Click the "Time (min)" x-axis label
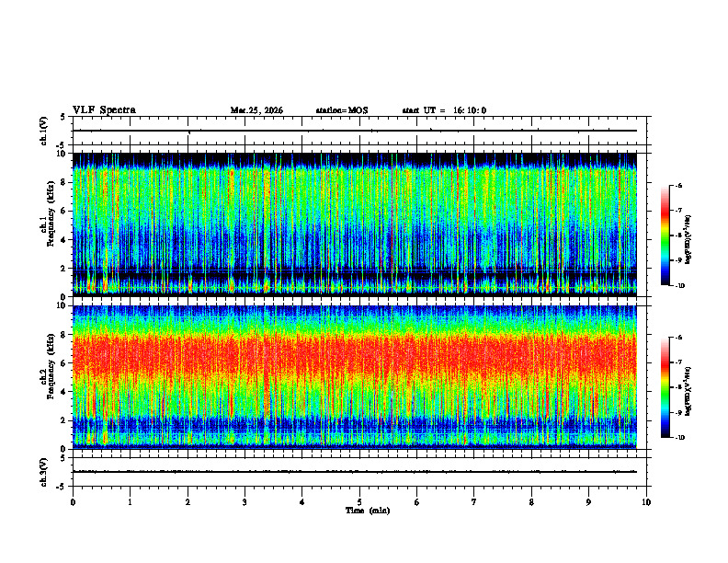Viewport: 728px width, 563px height. (x=368, y=511)
